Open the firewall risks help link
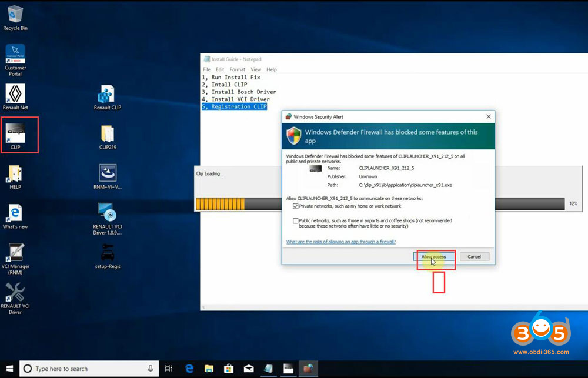Screen dimensions: 588x378 pyautogui.click(x=340, y=242)
